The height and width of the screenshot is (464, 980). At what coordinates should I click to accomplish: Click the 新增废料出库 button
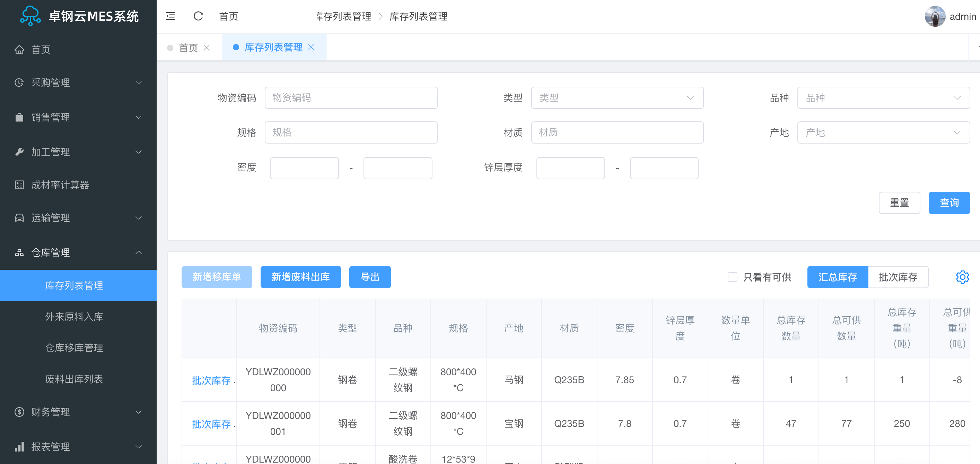pyautogui.click(x=300, y=277)
